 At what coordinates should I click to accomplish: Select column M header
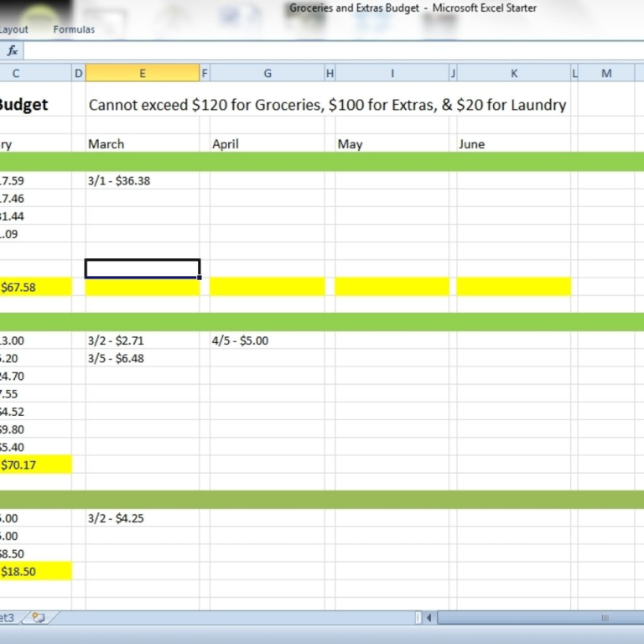[606, 73]
